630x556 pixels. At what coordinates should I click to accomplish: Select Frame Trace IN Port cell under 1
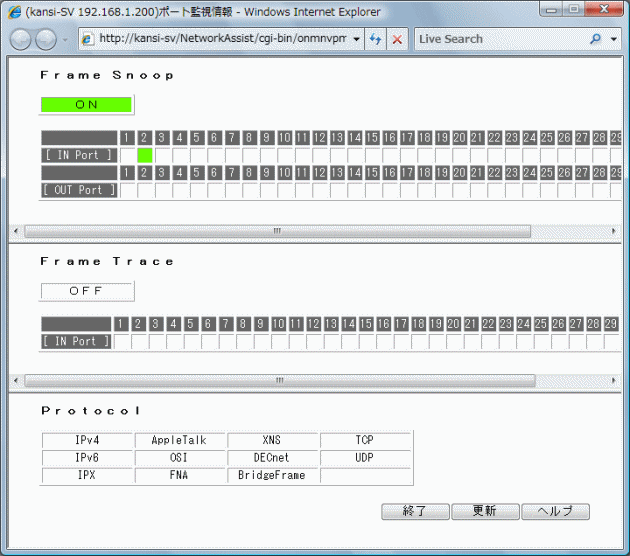tap(121, 341)
